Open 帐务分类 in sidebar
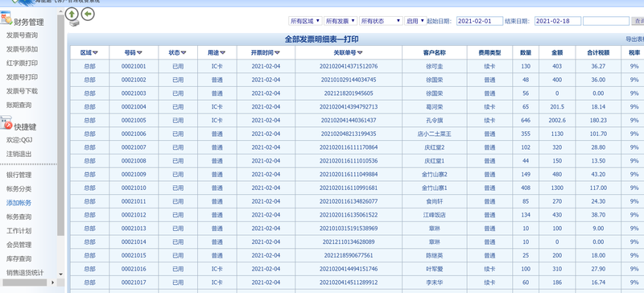 [19, 189]
